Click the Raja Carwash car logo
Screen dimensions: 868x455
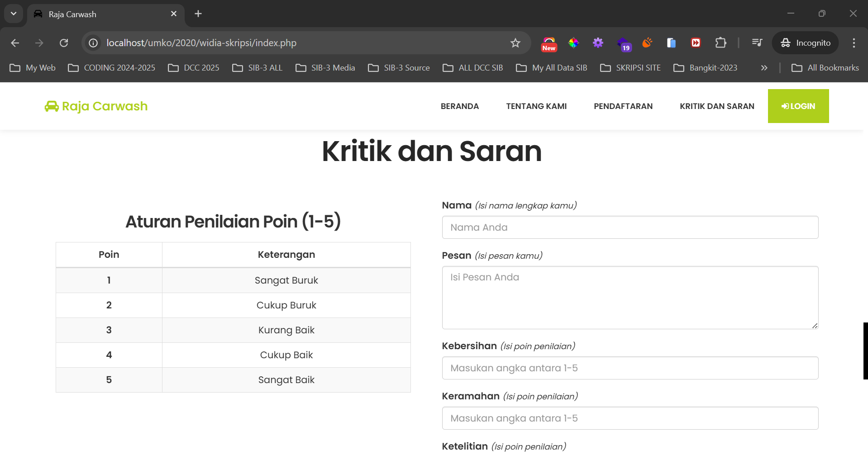[52, 106]
